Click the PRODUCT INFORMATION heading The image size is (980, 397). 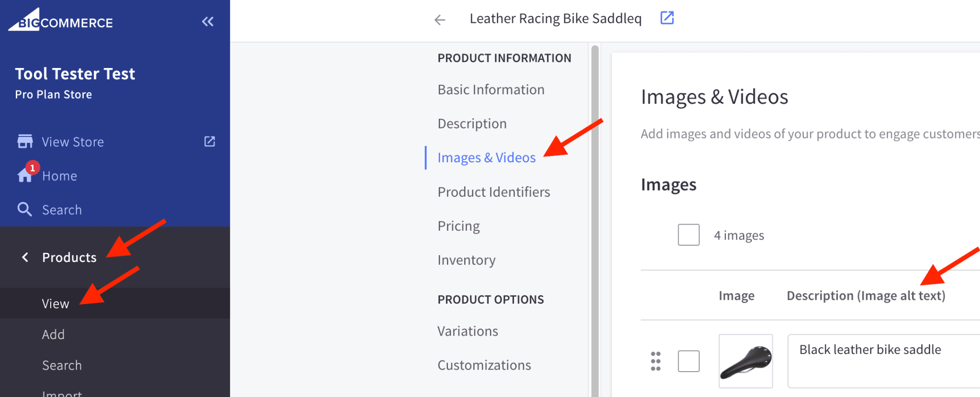[504, 58]
